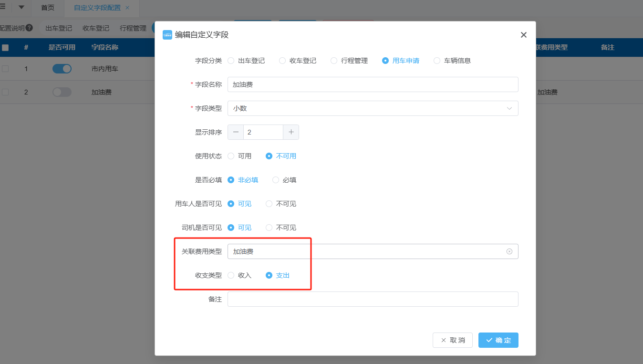Click the plus button of 显示排序

pyautogui.click(x=291, y=132)
